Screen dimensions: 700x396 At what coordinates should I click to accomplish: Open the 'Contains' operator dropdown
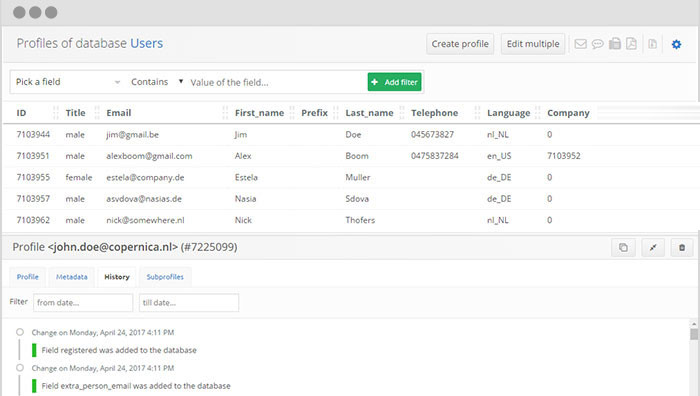[157, 82]
